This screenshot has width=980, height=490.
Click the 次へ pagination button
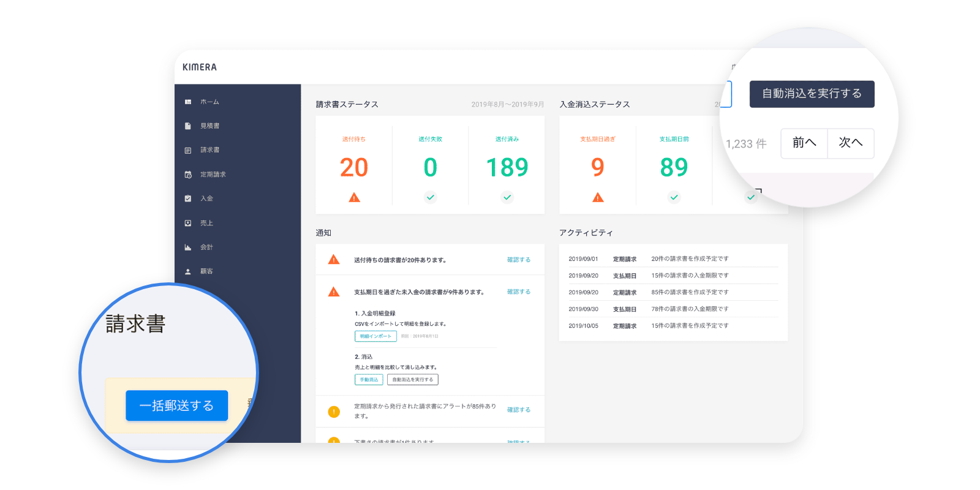coord(850,143)
